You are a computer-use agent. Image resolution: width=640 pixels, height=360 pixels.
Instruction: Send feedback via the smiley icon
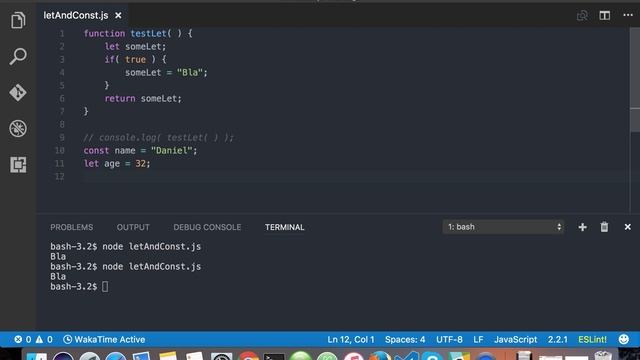pos(624,339)
